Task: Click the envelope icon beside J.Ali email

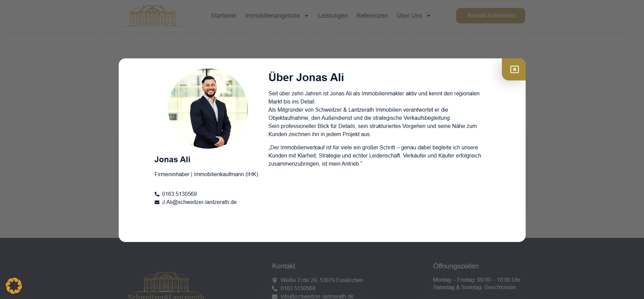Action: pos(157,202)
